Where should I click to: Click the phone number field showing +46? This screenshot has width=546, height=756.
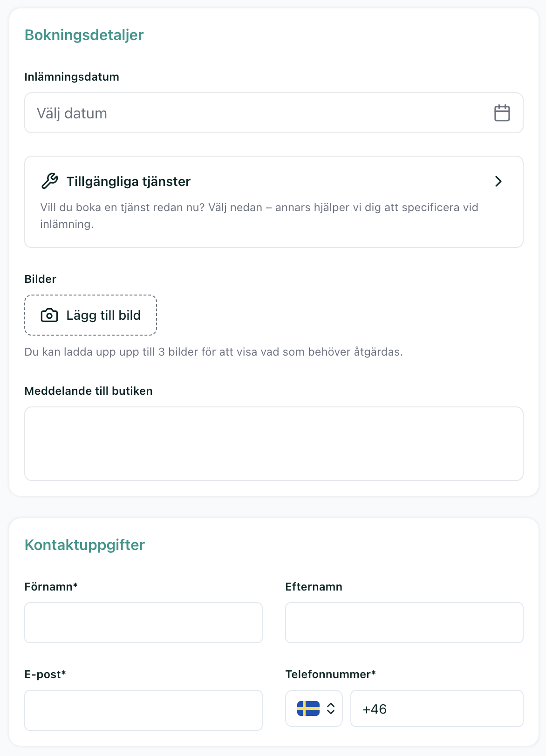(x=437, y=708)
